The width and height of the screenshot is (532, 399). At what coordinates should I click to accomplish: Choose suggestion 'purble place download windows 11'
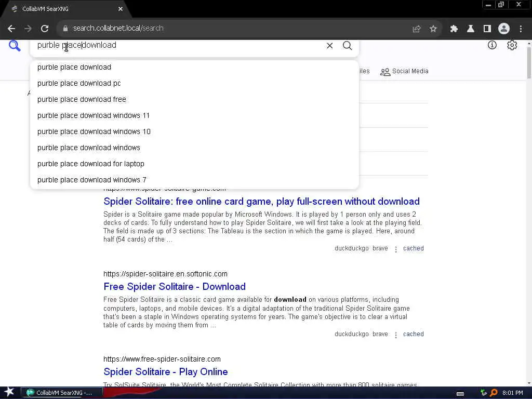pos(194,115)
